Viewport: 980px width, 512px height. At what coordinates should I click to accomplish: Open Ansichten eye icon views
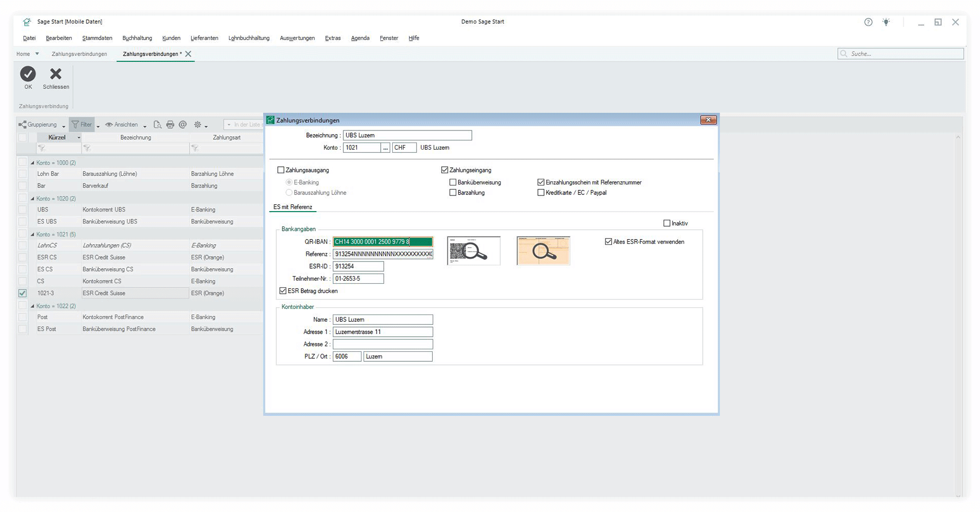tap(121, 125)
